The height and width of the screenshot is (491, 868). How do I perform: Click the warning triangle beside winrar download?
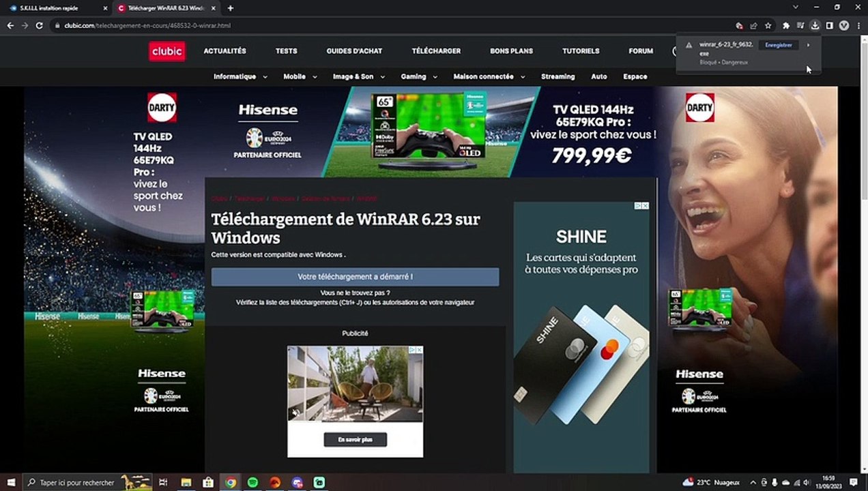coord(689,45)
